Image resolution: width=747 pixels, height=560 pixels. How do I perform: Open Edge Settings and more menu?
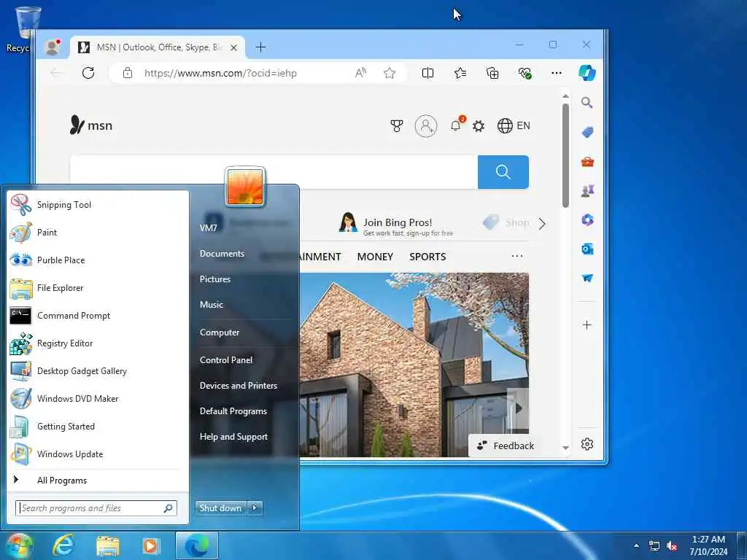click(557, 73)
